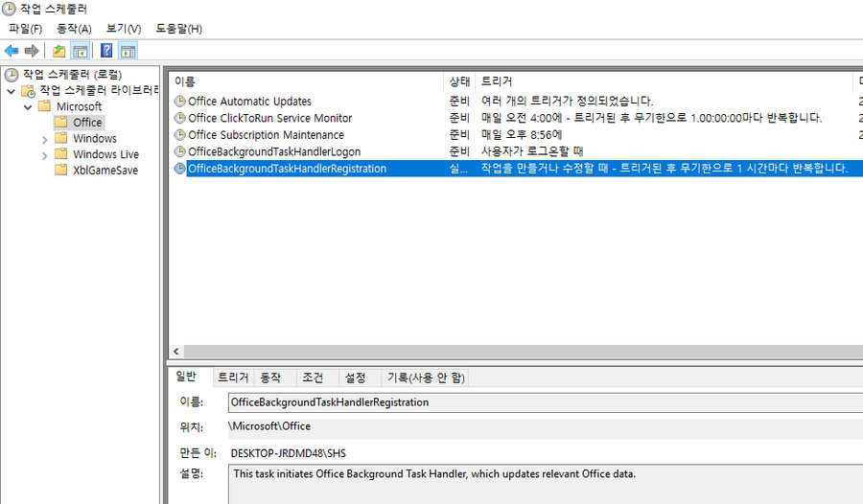Toggle the console tree pane icon

[x=81, y=51]
